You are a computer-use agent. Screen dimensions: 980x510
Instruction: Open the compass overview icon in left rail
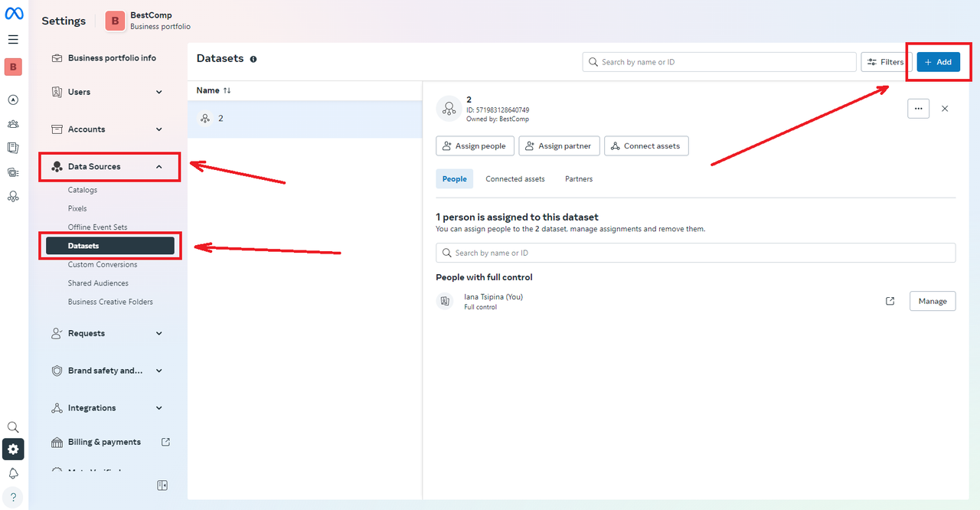point(13,100)
